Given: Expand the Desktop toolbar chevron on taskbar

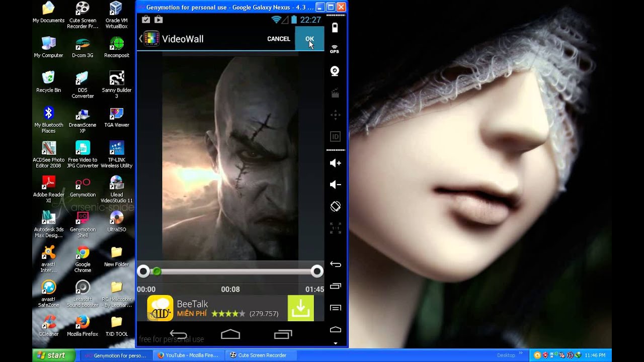Looking at the screenshot, I should 521,353.
